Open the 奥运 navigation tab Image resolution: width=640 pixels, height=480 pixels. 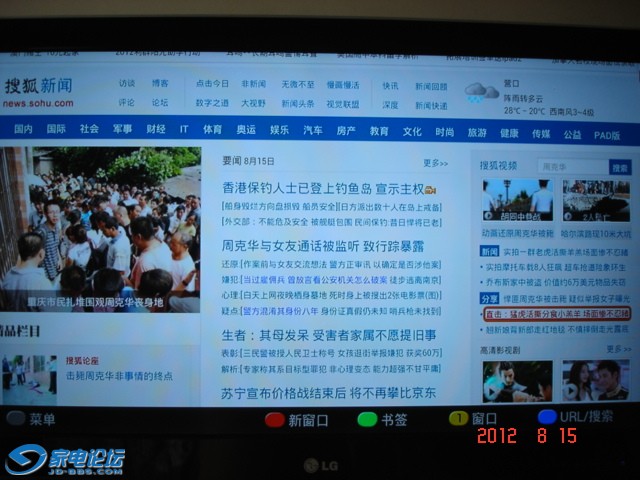point(246,130)
